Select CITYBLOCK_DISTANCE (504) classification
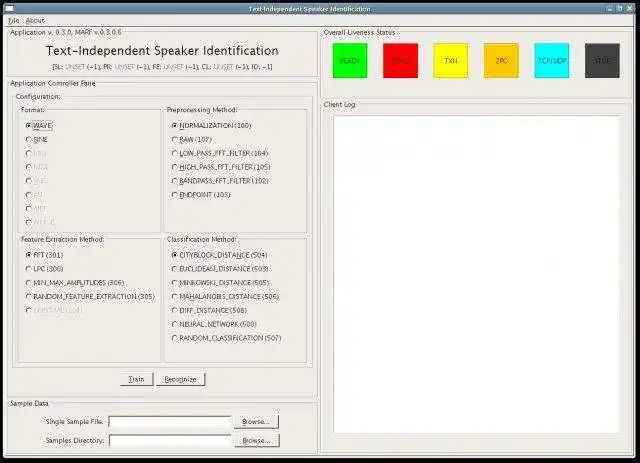The image size is (640, 463). tap(220, 255)
